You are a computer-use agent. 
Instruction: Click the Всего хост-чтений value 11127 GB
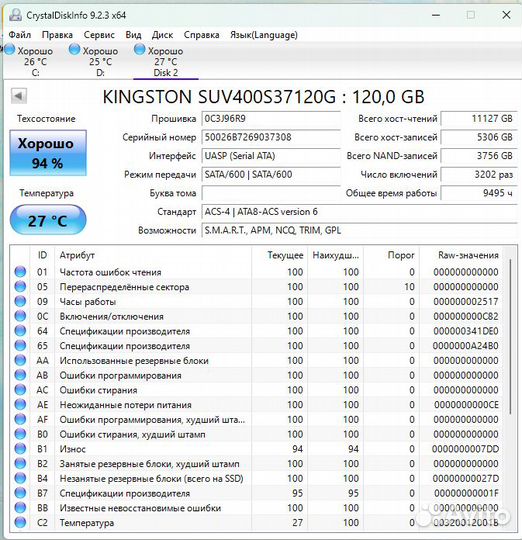[479, 119]
